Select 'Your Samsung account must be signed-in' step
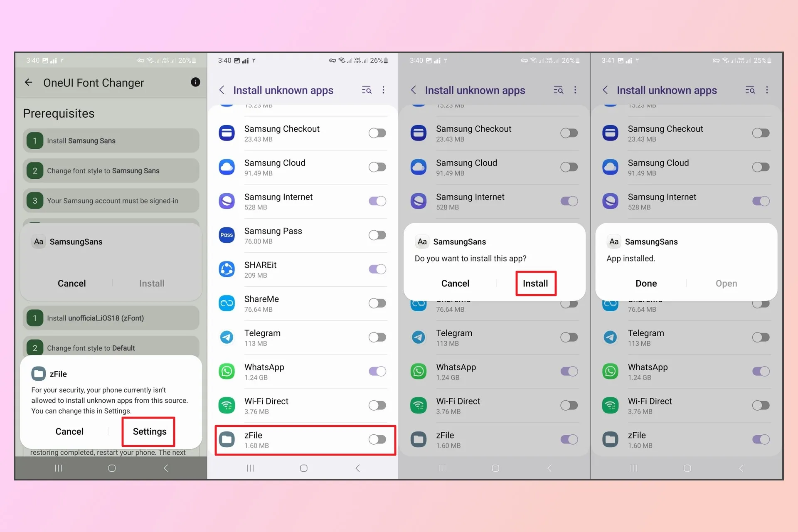Screen dimensions: 798x532 coord(111,201)
